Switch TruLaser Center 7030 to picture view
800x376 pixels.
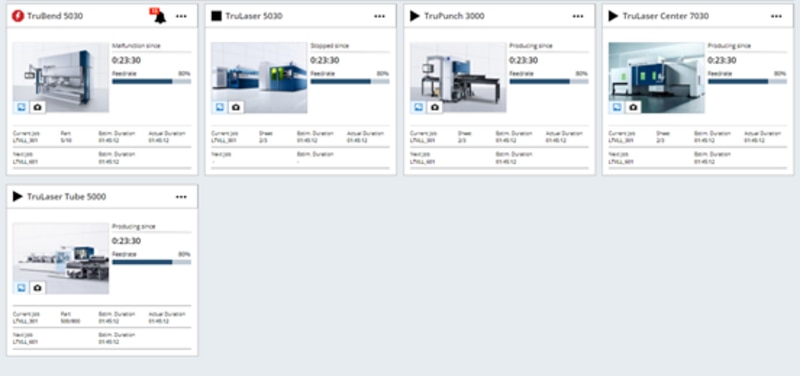click(x=617, y=107)
